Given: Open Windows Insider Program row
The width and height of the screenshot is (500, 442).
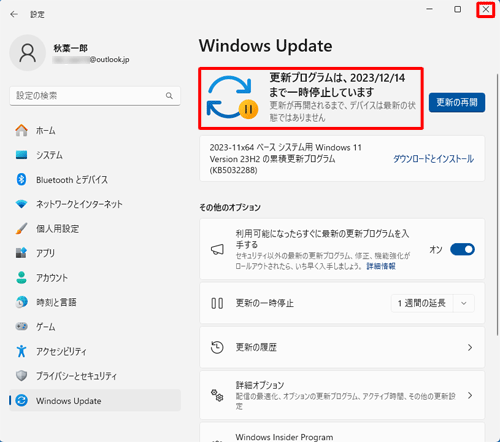Looking at the screenshot, I should (342, 433).
